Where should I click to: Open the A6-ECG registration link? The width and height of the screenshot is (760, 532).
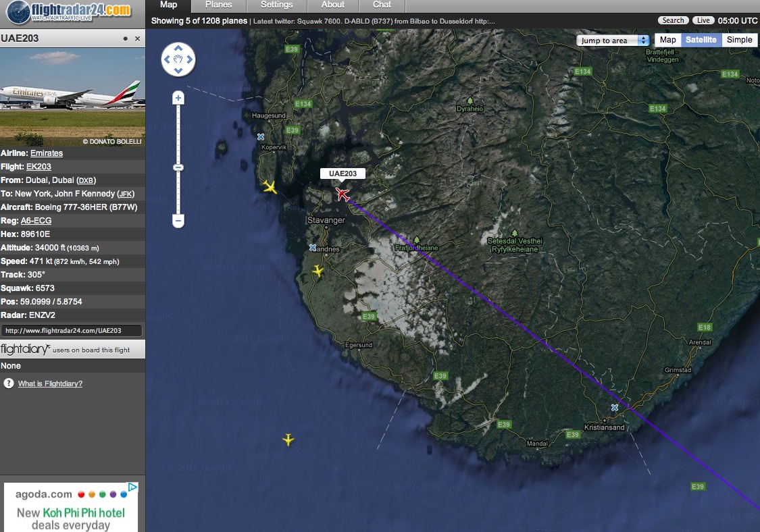pyautogui.click(x=36, y=221)
